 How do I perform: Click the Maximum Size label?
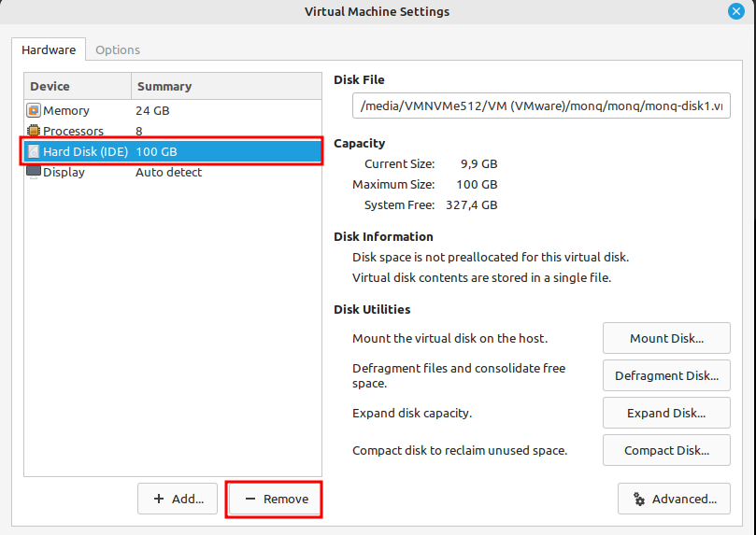click(x=393, y=184)
